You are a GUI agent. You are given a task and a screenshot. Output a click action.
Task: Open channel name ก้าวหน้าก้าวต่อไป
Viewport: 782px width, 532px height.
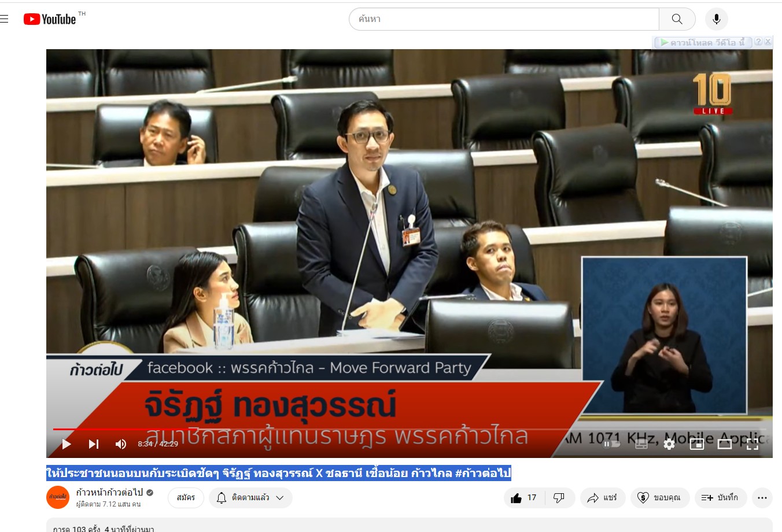click(109, 492)
